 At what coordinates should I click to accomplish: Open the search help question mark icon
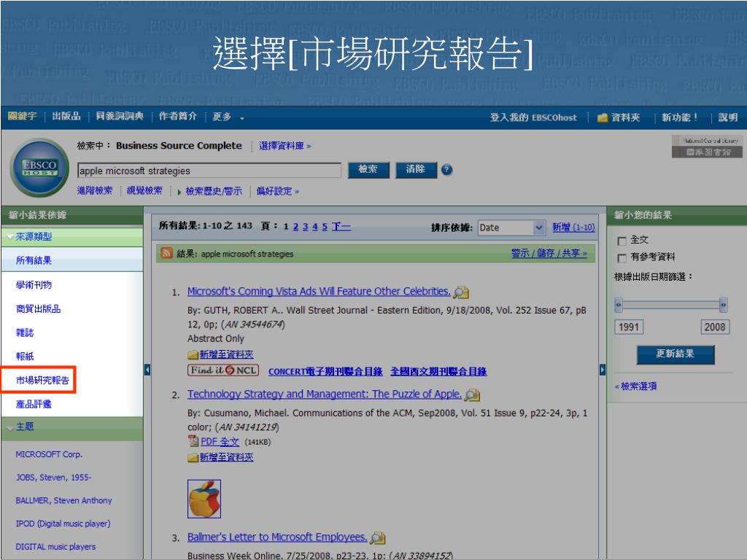447,169
